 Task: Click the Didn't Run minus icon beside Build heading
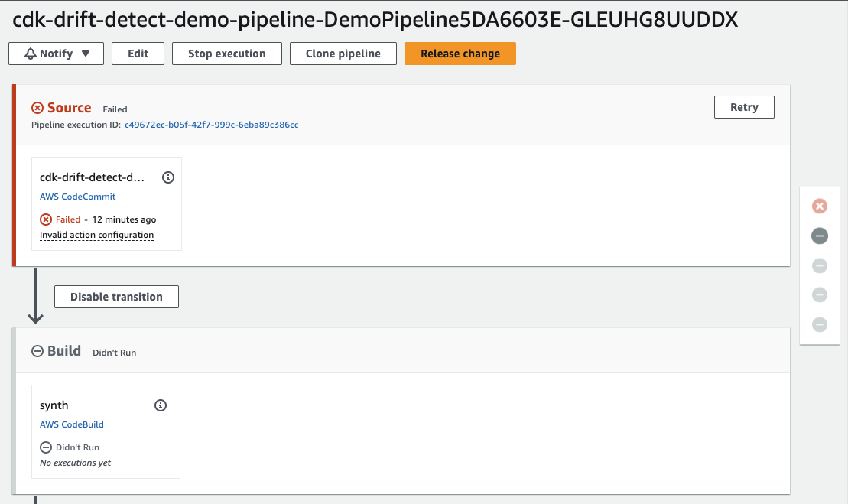[37, 351]
